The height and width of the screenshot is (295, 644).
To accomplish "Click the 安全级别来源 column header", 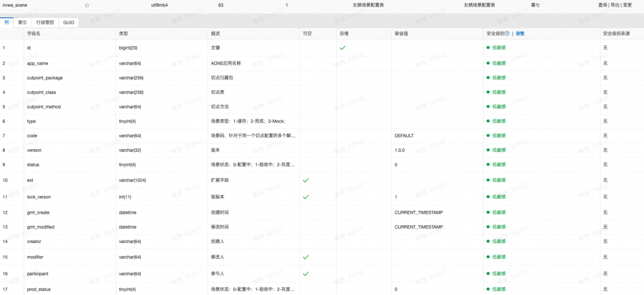I will (x=617, y=33).
